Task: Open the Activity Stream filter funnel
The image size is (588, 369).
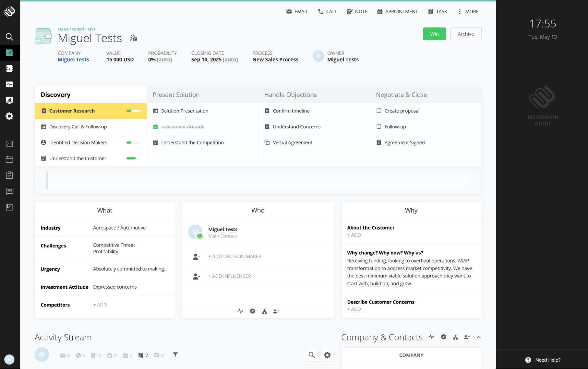Action: (x=175, y=355)
